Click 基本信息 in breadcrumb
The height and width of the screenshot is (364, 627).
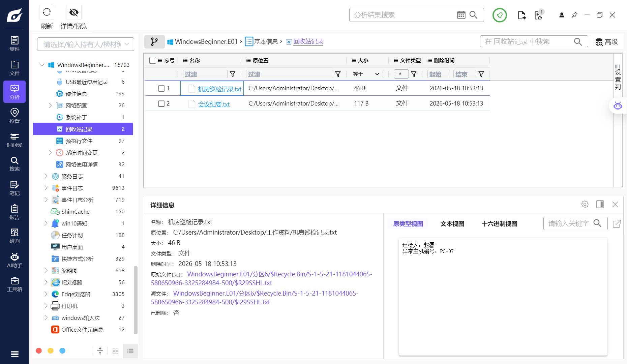pyautogui.click(x=266, y=41)
